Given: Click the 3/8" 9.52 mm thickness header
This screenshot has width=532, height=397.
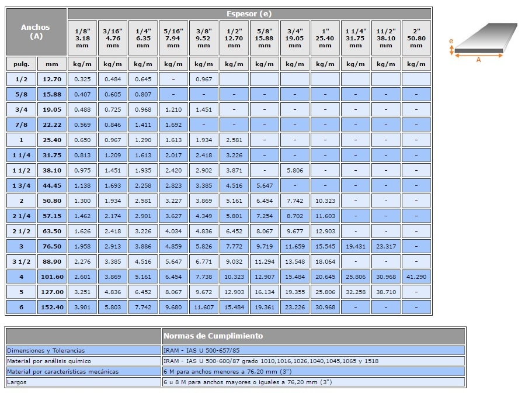Looking at the screenshot, I should click(x=204, y=38).
